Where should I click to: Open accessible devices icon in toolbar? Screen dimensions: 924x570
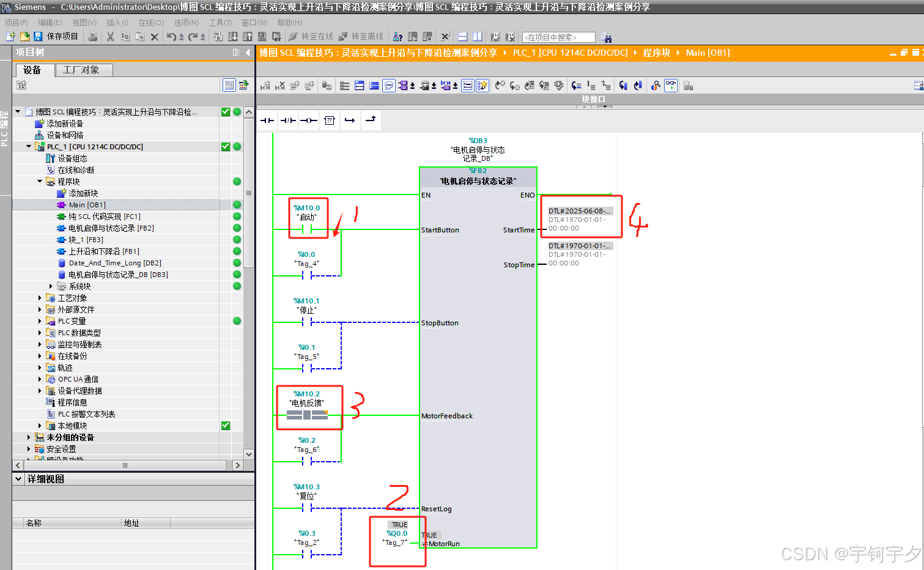[397, 37]
